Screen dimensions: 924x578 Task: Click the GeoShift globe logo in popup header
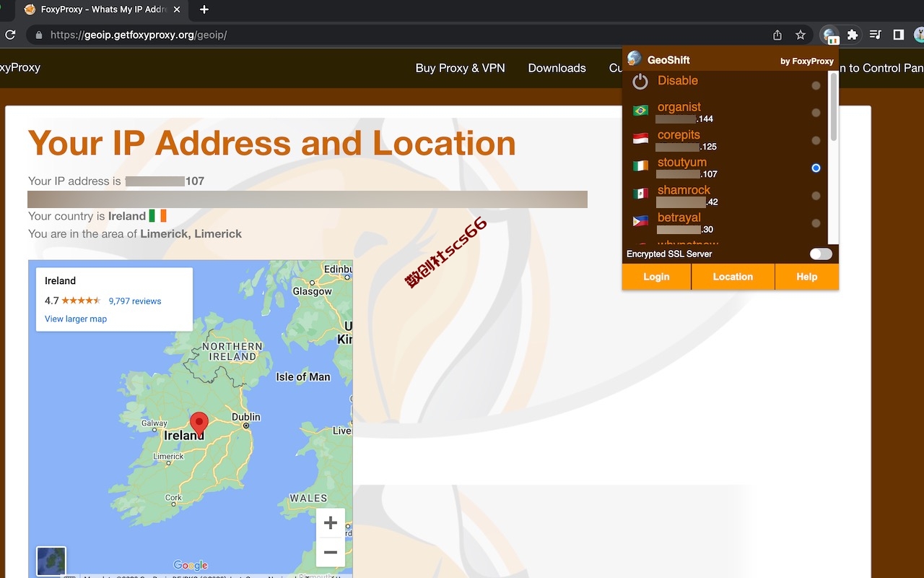click(x=635, y=59)
